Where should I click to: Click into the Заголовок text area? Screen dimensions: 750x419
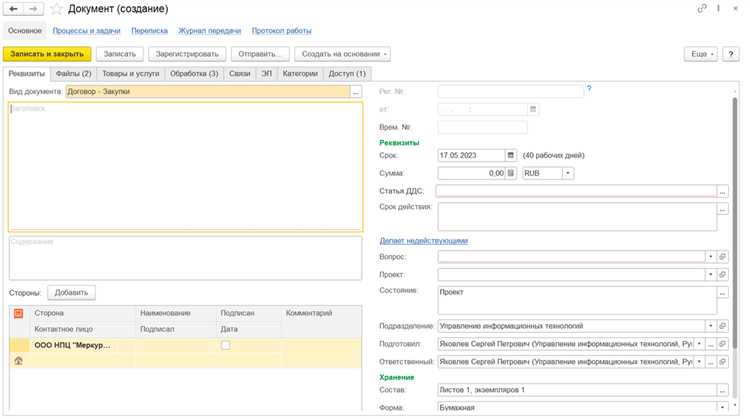point(186,167)
